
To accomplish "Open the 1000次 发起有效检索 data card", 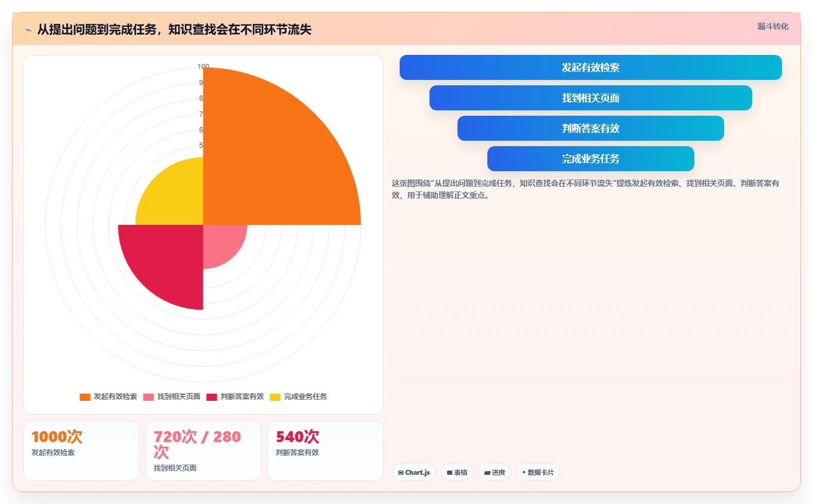I will click(81, 450).
